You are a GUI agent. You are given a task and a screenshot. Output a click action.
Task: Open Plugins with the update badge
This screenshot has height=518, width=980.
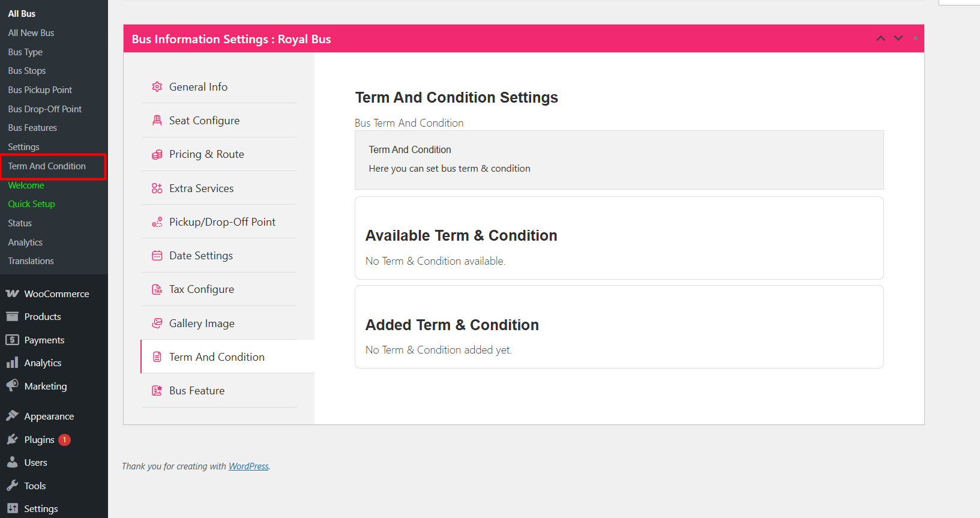click(x=40, y=440)
